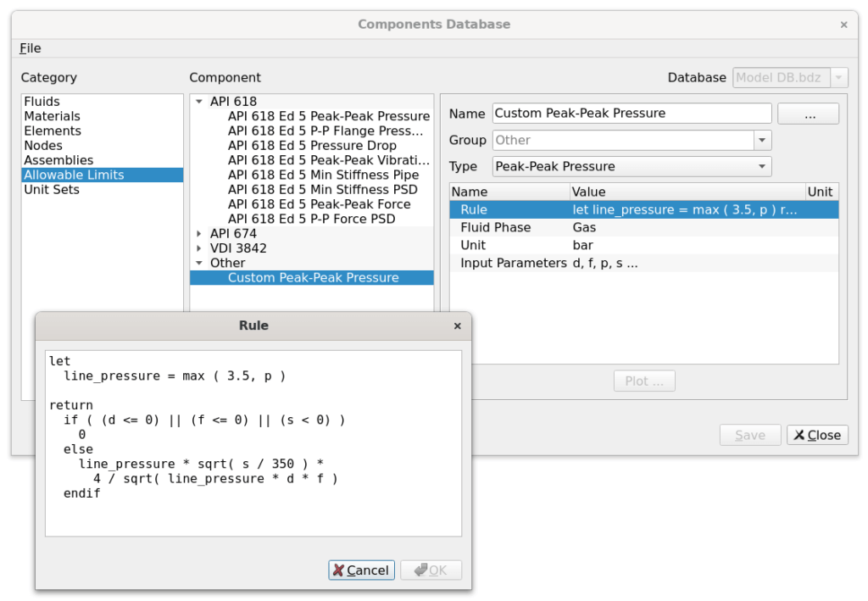868x601 pixels.
Task: Open the Group dropdown
Action: click(761, 140)
